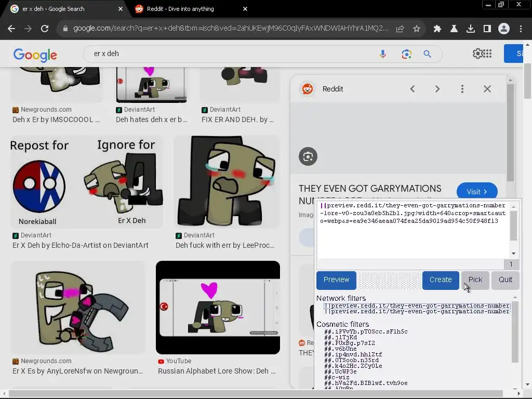
Task: Select cosmetic filter ##.v6bUne
Action: pyautogui.click(x=340, y=349)
